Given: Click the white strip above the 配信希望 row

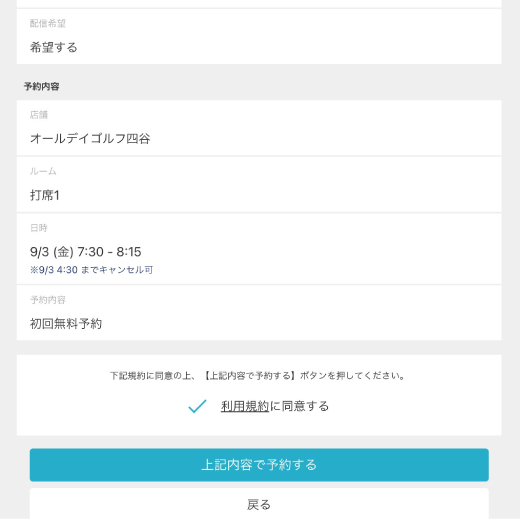Looking at the screenshot, I should (259, 3).
